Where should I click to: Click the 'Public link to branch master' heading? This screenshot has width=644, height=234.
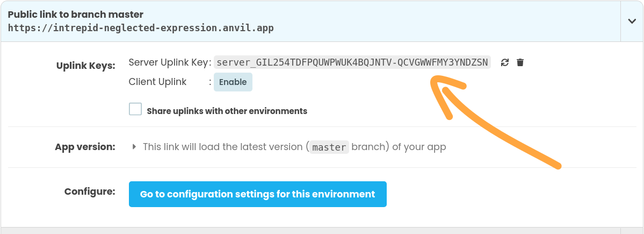76,15
